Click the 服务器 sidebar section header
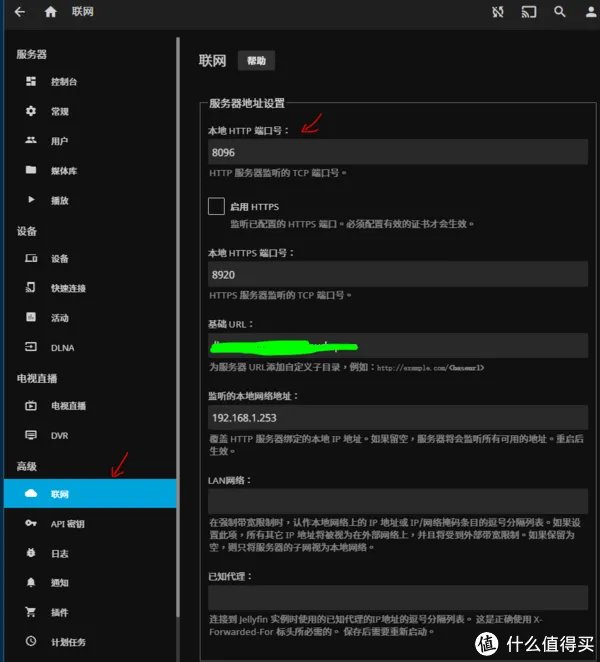This screenshot has height=662, width=600. pos(32,54)
